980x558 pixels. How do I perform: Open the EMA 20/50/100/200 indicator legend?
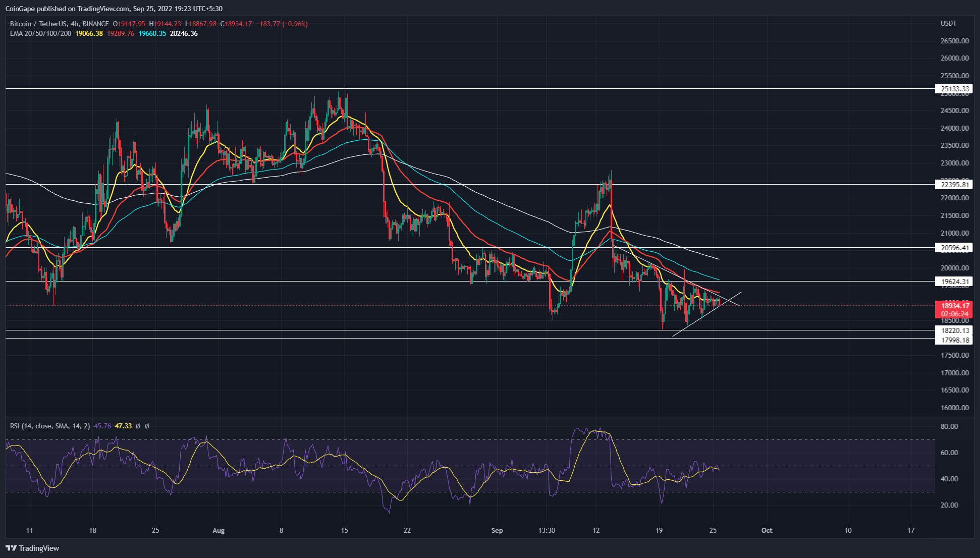40,33
